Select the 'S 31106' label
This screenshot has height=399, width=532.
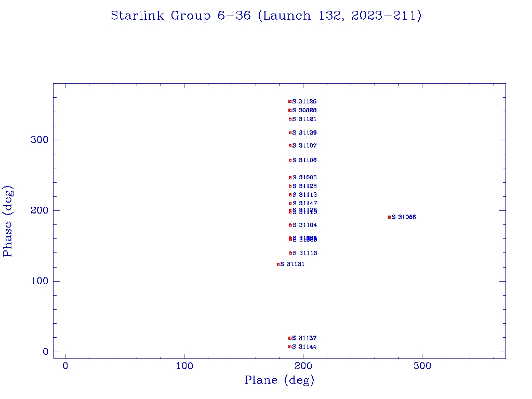click(304, 160)
